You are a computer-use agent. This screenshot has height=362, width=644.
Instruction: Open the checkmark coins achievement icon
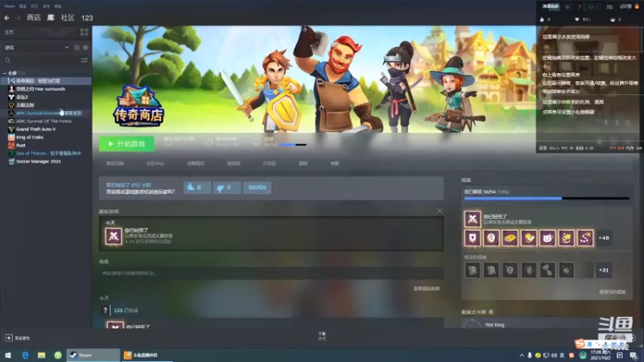(x=529, y=238)
